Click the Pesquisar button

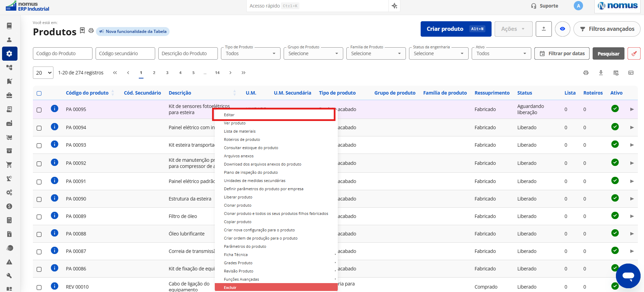(x=608, y=53)
